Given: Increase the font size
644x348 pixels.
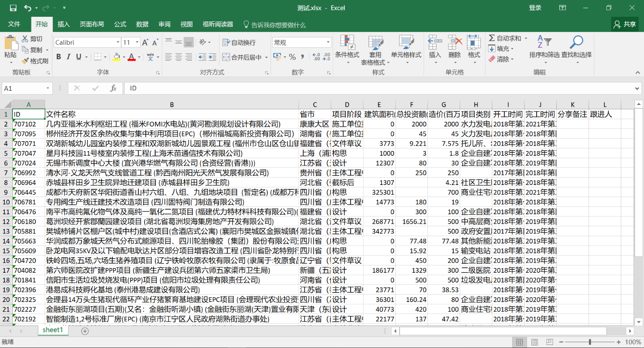Looking at the screenshot, I should [145, 43].
